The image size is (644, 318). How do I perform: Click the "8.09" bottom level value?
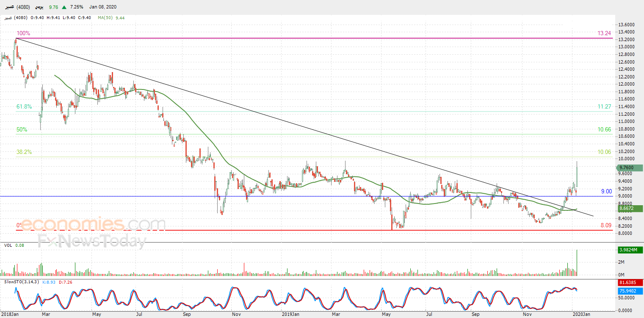606,226
